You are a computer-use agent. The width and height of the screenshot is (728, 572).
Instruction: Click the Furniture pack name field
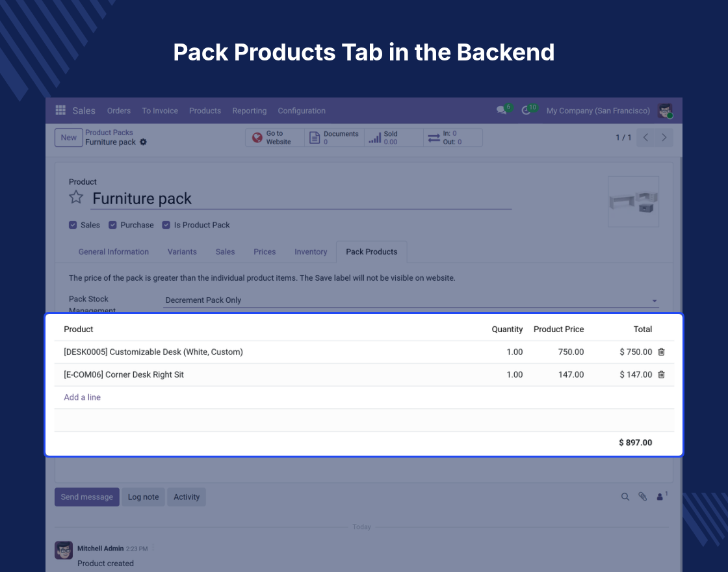pyautogui.click(x=301, y=199)
